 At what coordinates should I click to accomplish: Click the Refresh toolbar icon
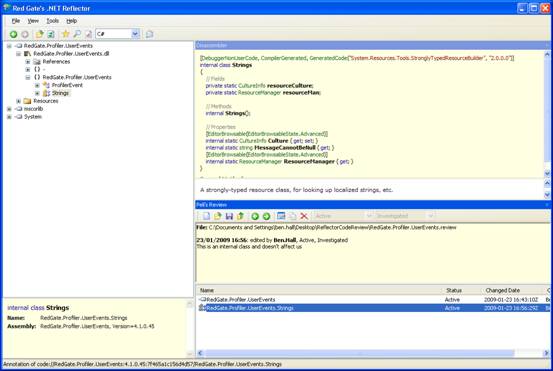(51, 34)
